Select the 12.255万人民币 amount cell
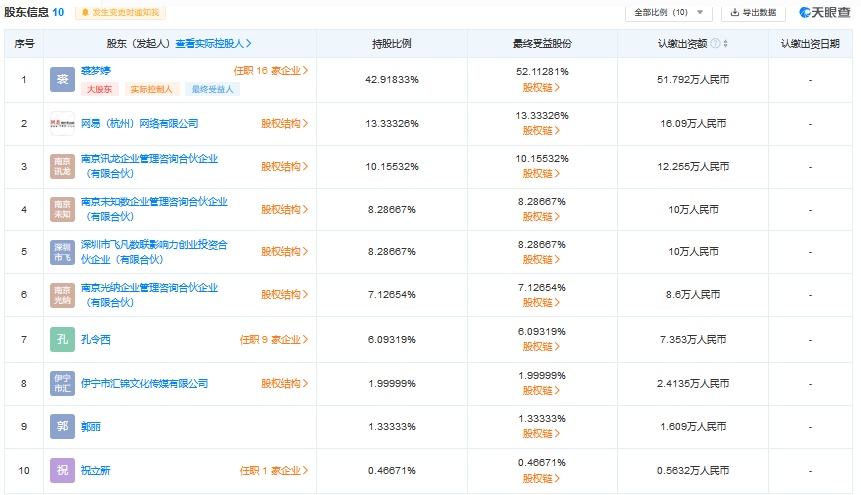Screen dimensions: 861x495 coord(693,166)
